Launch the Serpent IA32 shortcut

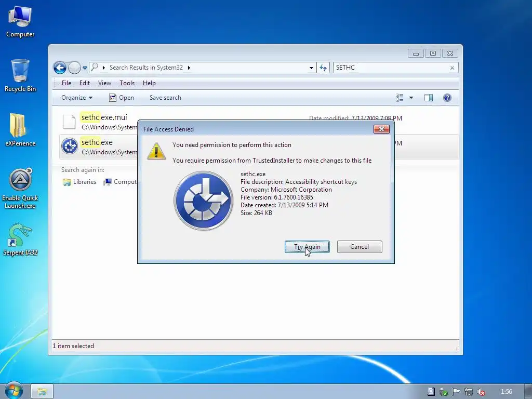click(20, 239)
